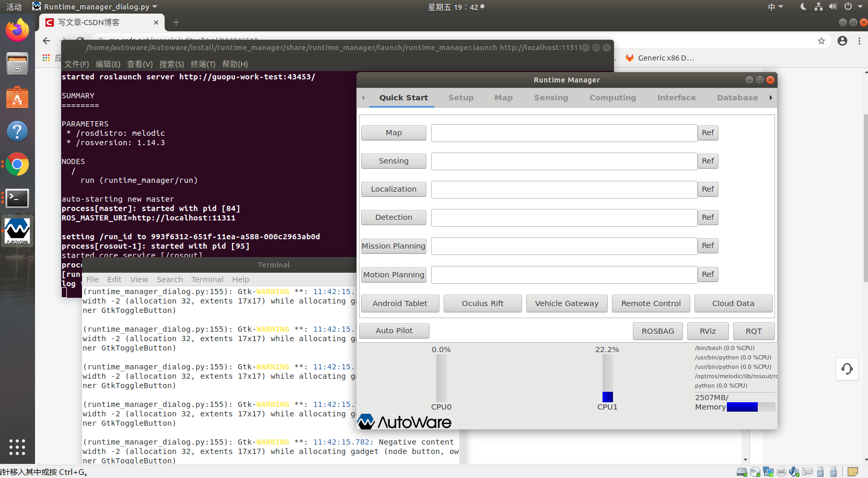The width and height of the screenshot is (868, 478).
Task: Click Ref next to the Map field
Action: pyautogui.click(x=708, y=133)
